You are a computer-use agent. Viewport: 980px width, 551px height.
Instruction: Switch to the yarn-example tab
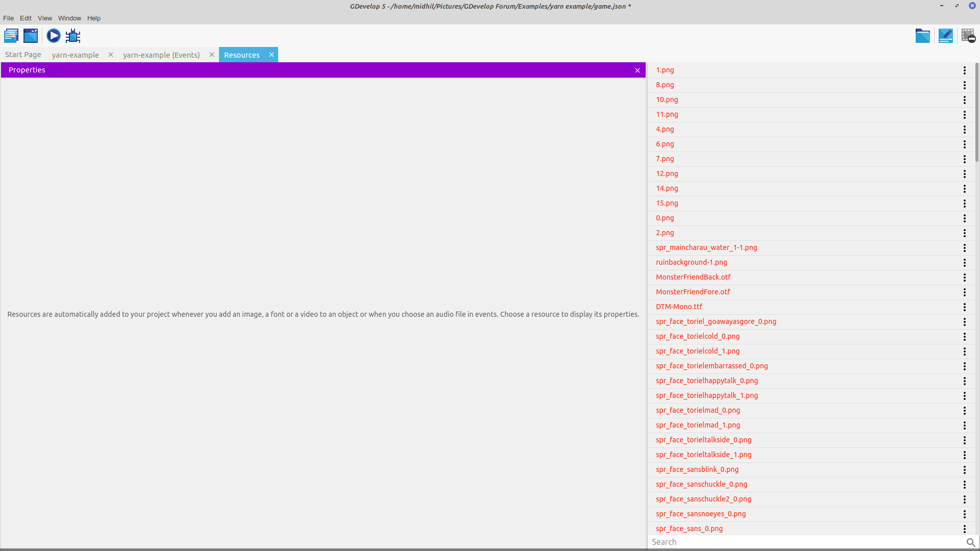tap(76, 55)
